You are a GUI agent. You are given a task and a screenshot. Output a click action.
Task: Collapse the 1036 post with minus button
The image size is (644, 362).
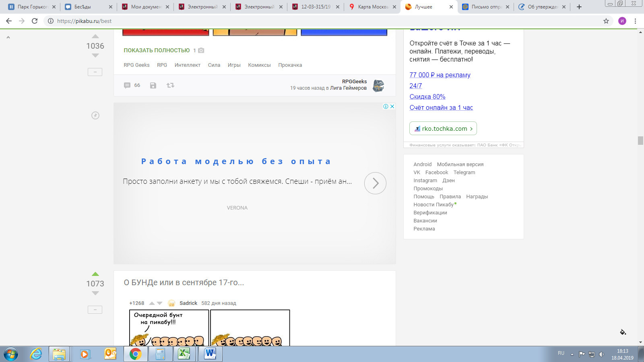click(x=95, y=72)
